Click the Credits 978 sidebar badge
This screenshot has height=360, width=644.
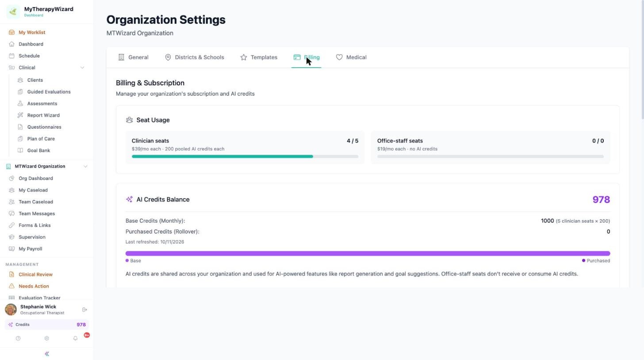pyautogui.click(x=47, y=325)
